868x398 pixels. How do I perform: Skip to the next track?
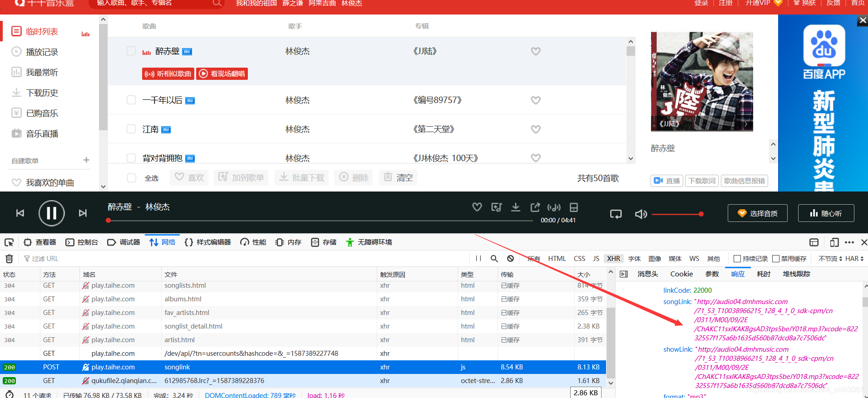tap(83, 213)
